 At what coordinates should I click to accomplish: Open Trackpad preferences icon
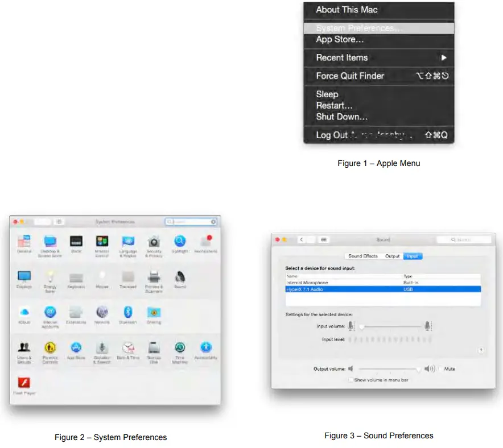click(x=128, y=277)
